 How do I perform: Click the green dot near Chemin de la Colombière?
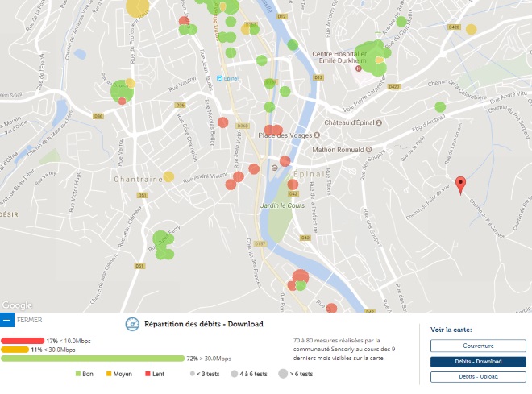coord(440,106)
